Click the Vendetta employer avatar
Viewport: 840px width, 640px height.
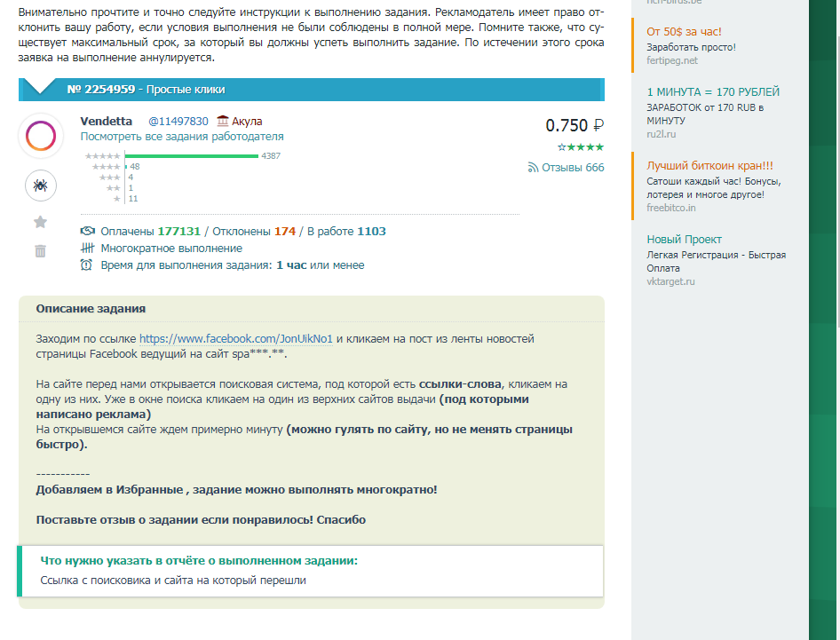tap(41, 136)
